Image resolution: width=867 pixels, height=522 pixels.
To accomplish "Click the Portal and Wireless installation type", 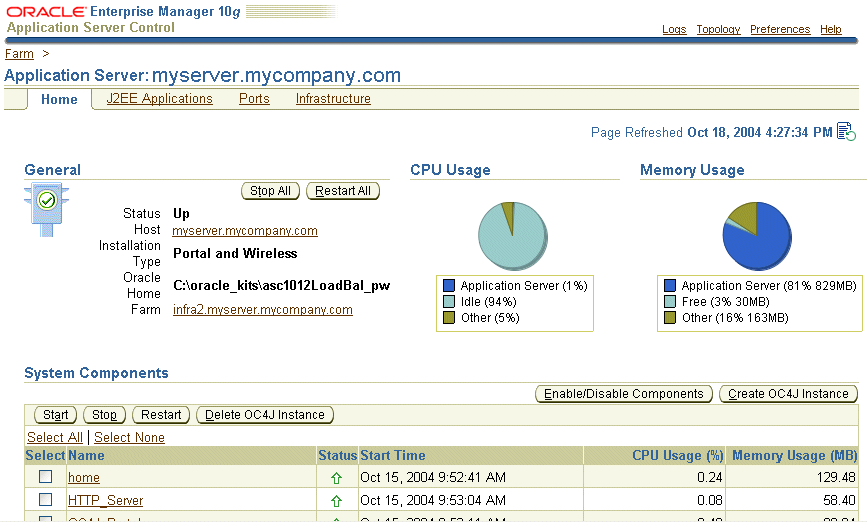I will [235, 253].
